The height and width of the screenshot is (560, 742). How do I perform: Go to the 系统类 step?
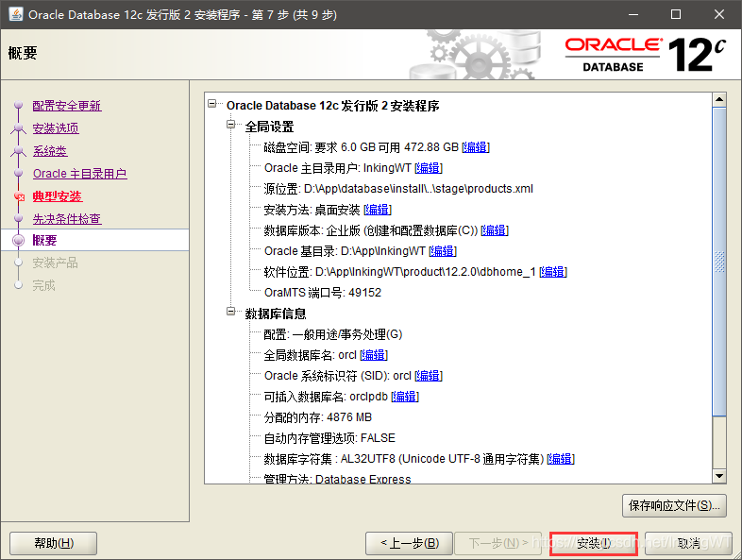pyautogui.click(x=50, y=151)
